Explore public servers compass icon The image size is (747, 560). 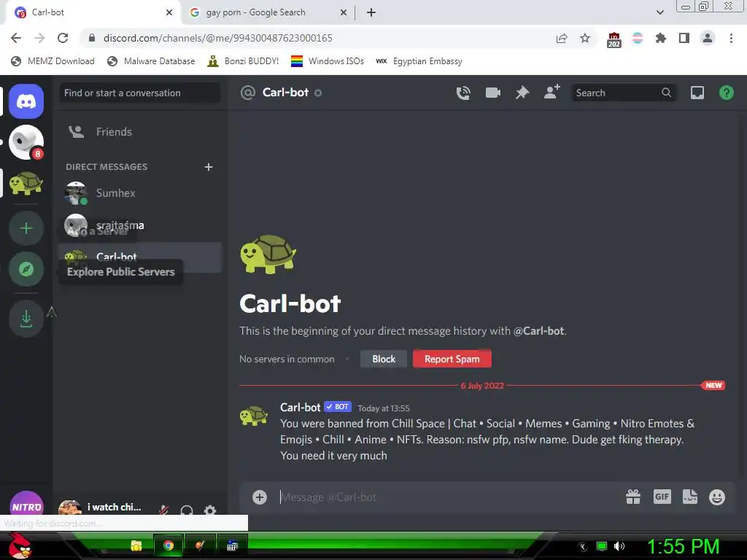26,269
